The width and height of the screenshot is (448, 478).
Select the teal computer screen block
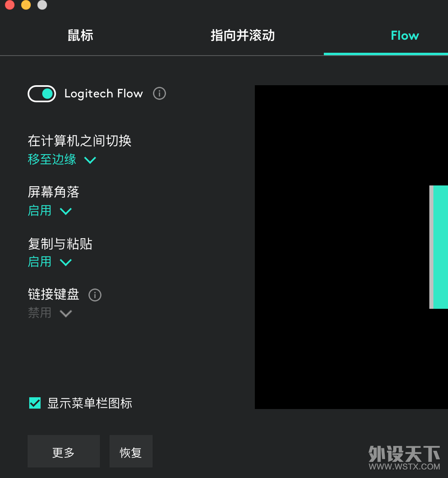440,247
